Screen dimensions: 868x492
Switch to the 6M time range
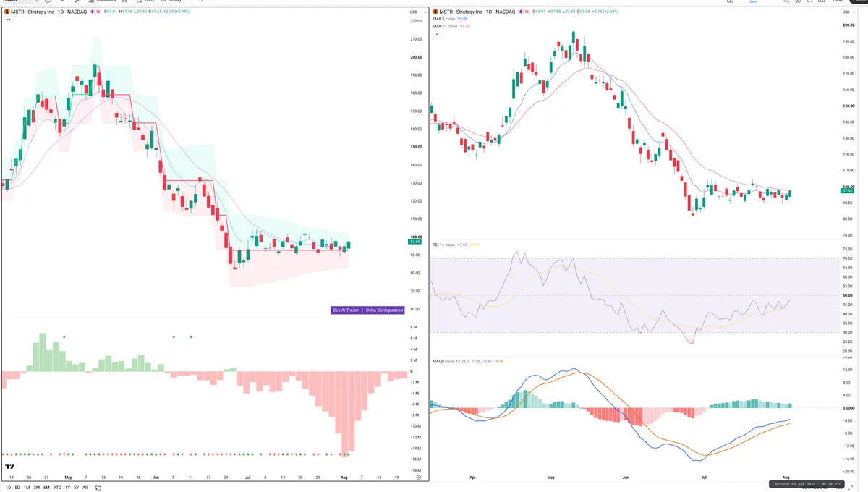(x=46, y=487)
